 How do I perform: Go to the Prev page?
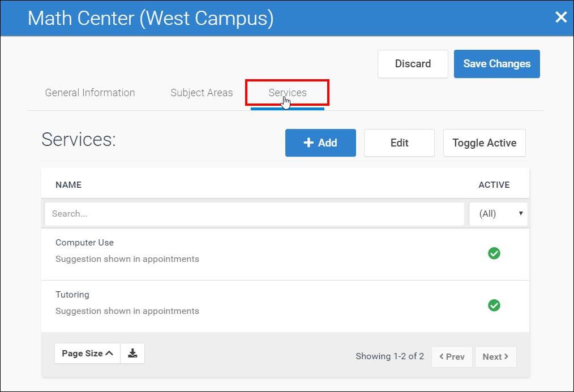point(452,357)
